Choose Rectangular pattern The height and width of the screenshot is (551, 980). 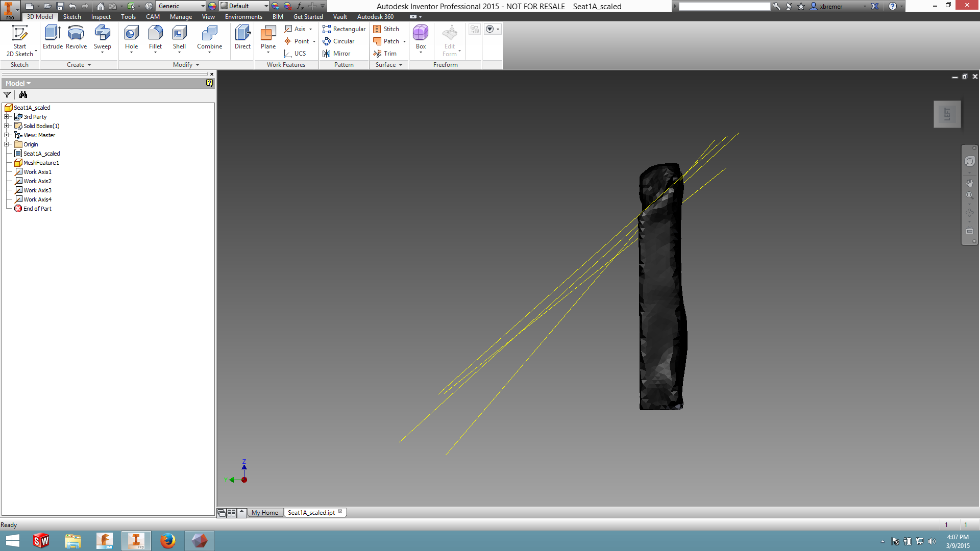click(x=344, y=29)
